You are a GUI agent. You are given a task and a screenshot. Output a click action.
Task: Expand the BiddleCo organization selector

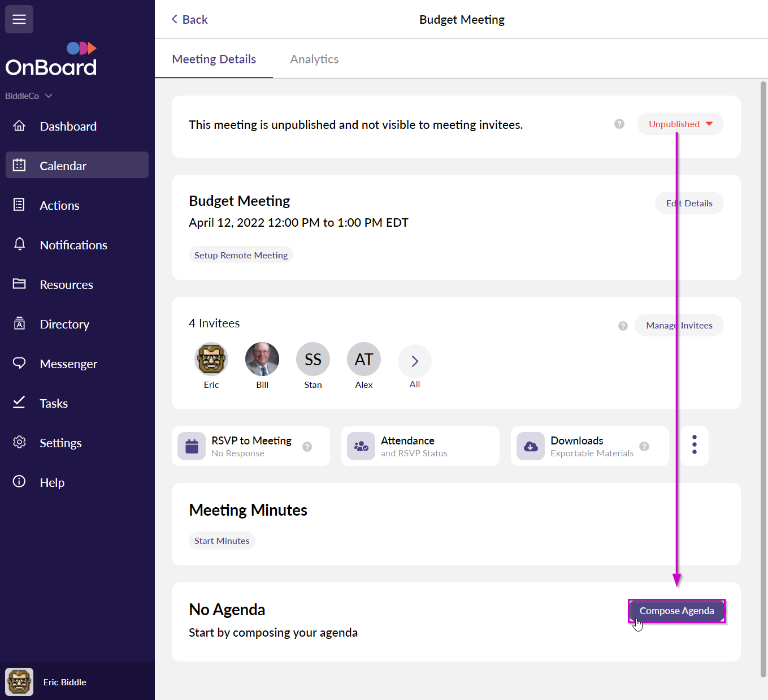click(x=28, y=96)
